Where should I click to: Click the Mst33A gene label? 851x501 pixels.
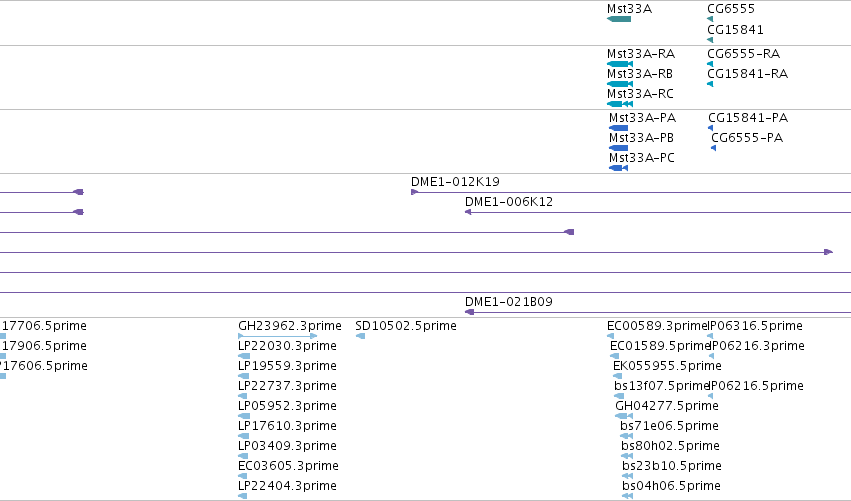[629, 9]
